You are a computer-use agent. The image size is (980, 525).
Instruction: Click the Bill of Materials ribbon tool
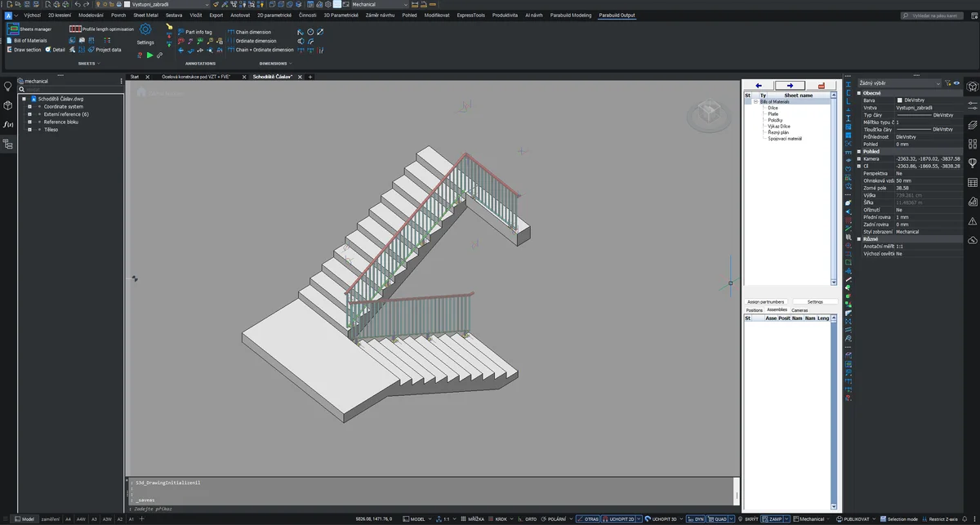(x=29, y=40)
